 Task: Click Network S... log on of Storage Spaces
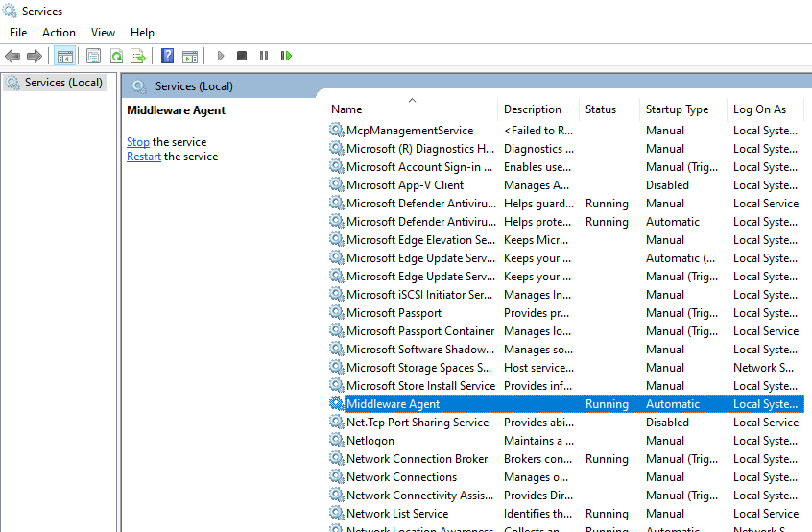click(x=763, y=367)
